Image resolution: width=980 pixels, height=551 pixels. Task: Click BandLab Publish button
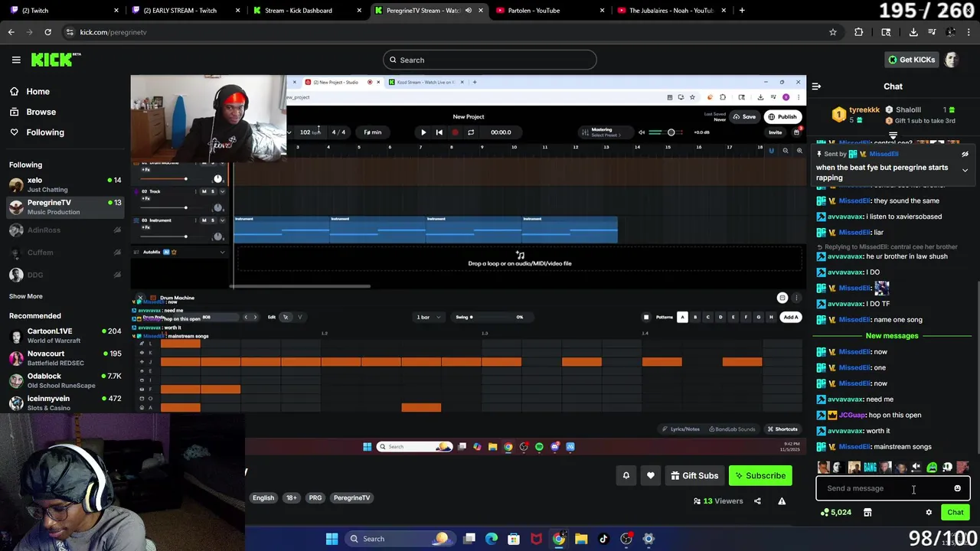coord(782,117)
